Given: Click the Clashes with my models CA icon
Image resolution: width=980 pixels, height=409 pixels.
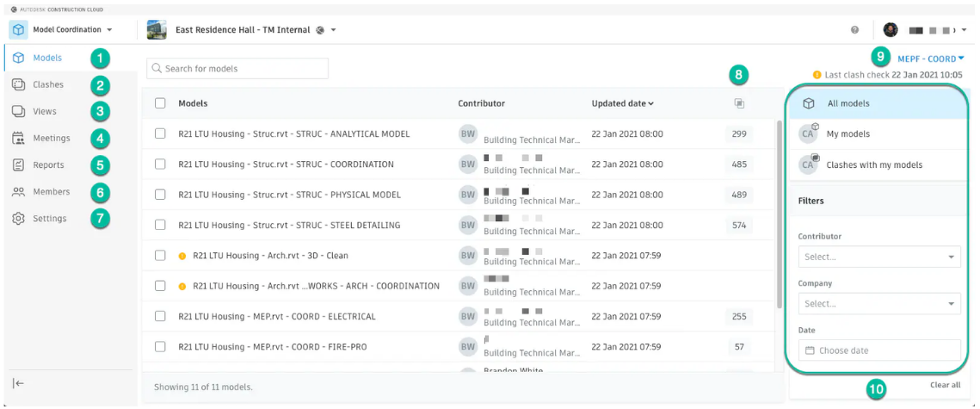Looking at the screenshot, I should [809, 164].
